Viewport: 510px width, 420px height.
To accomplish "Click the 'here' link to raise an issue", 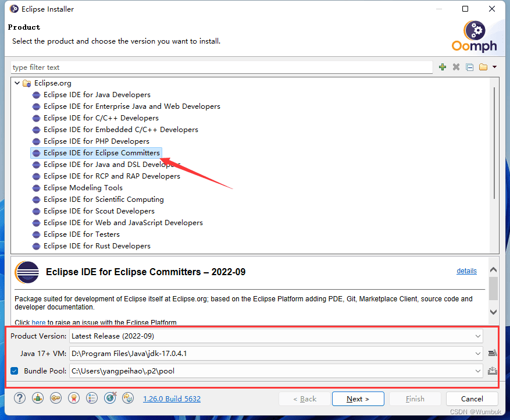I will pyautogui.click(x=38, y=322).
